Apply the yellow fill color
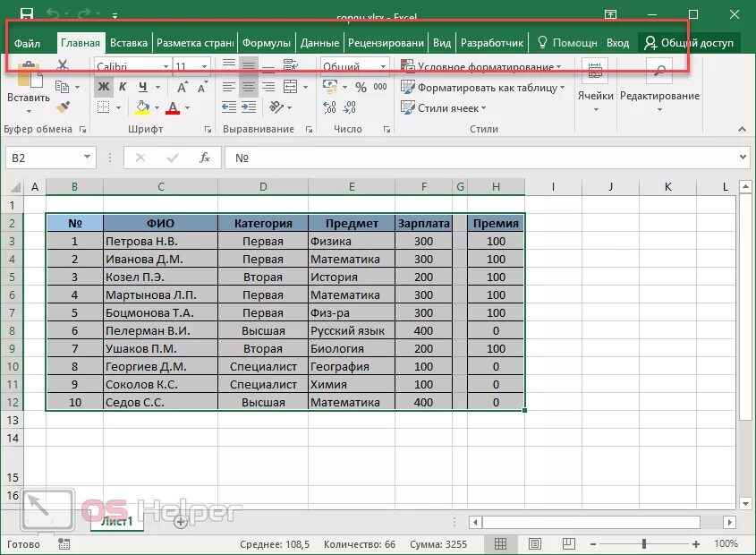 (142, 107)
